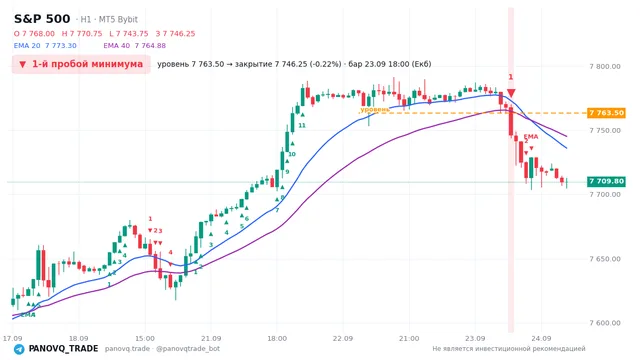Click the orange 7 763.50 level price label
The image size is (640, 360).
point(606,113)
